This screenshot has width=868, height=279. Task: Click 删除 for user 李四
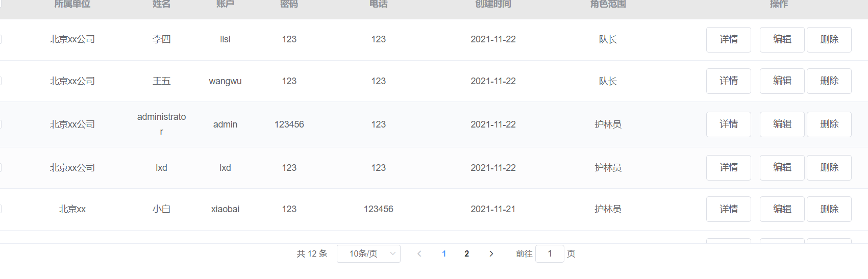tap(829, 40)
